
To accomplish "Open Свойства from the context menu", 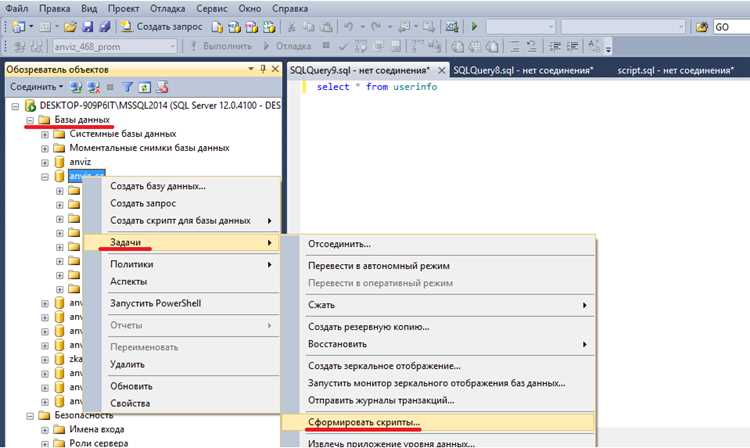I will (x=182, y=403).
